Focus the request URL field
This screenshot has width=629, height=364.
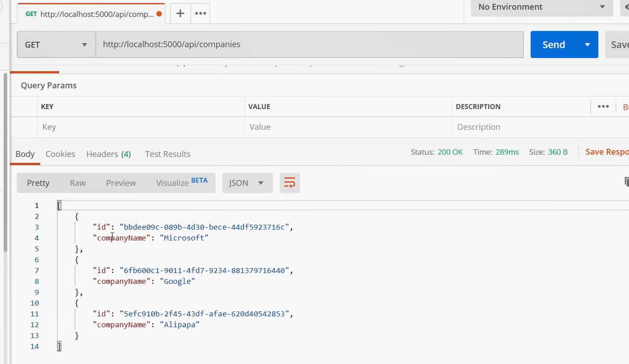[x=309, y=45]
